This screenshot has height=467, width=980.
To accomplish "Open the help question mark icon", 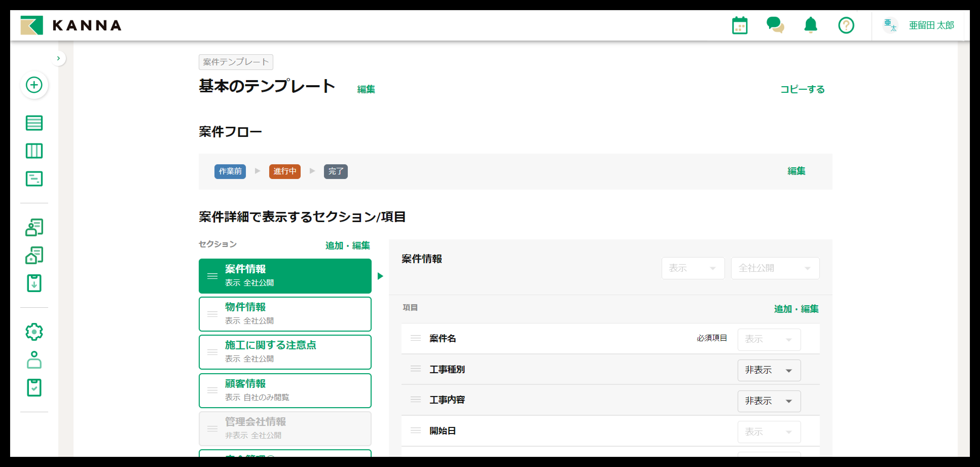I will (846, 26).
